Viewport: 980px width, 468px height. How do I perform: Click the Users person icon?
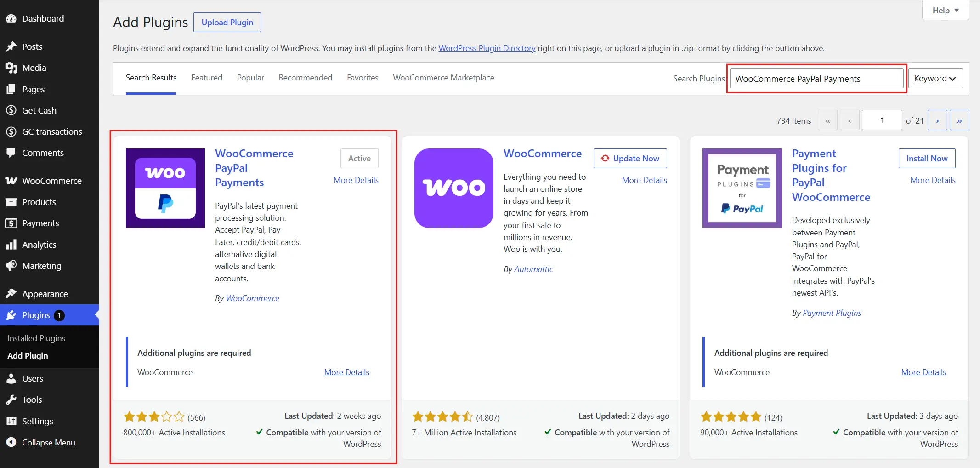coord(11,378)
